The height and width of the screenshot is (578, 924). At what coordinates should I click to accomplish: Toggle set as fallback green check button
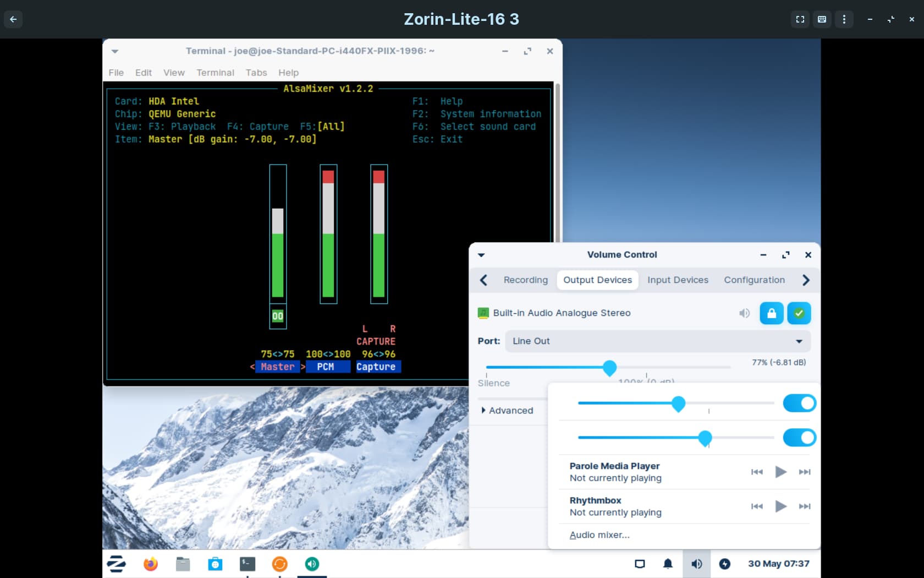tap(799, 313)
